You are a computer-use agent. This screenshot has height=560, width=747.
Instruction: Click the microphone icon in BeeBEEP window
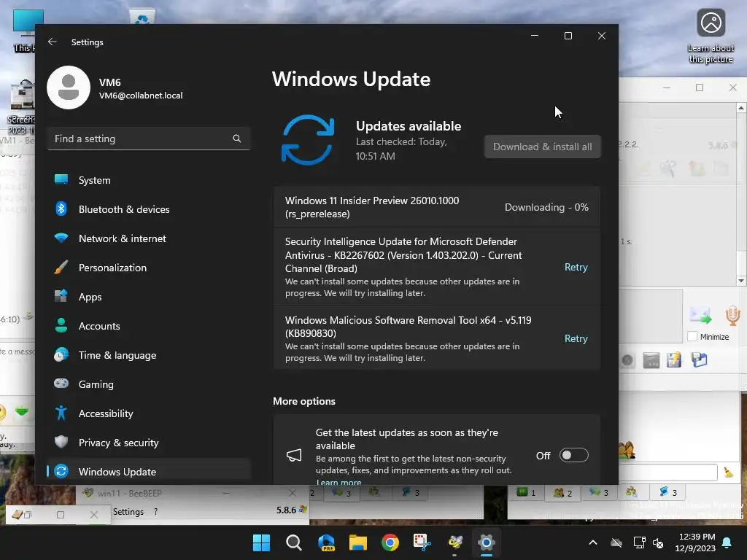732,316
